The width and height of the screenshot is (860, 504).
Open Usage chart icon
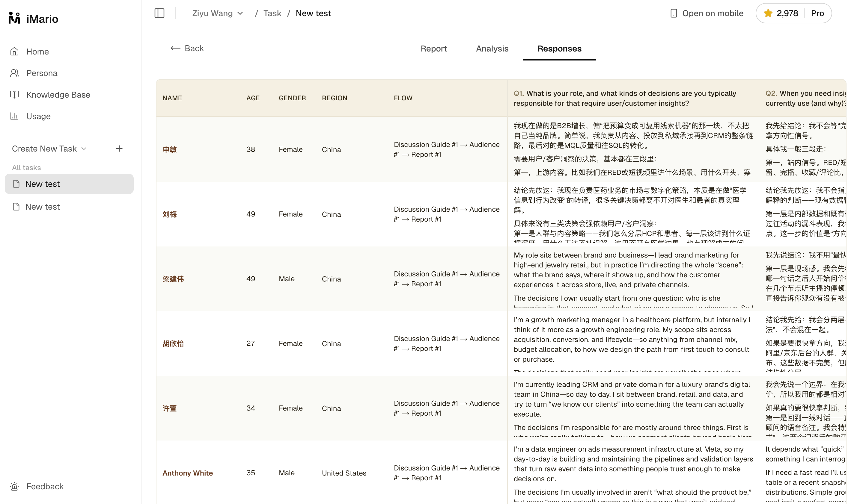click(x=14, y=116)
